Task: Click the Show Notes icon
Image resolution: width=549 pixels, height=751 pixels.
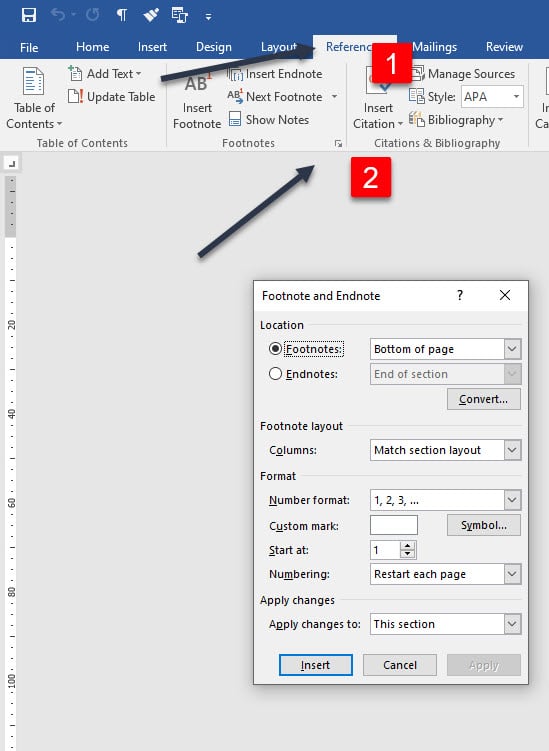Action: 235,119
